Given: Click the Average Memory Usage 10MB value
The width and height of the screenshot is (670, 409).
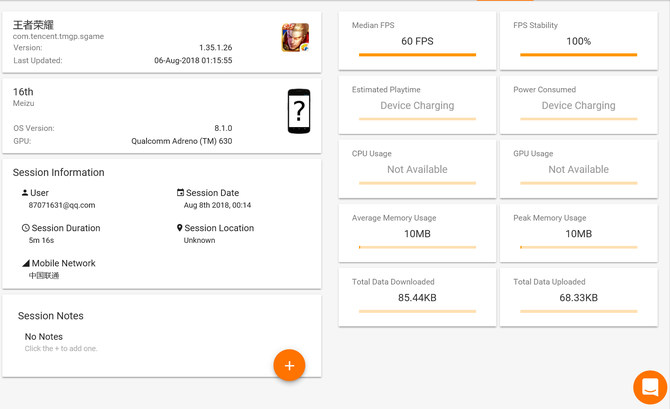Looking at the screenshot, I should tap(417, 234).
